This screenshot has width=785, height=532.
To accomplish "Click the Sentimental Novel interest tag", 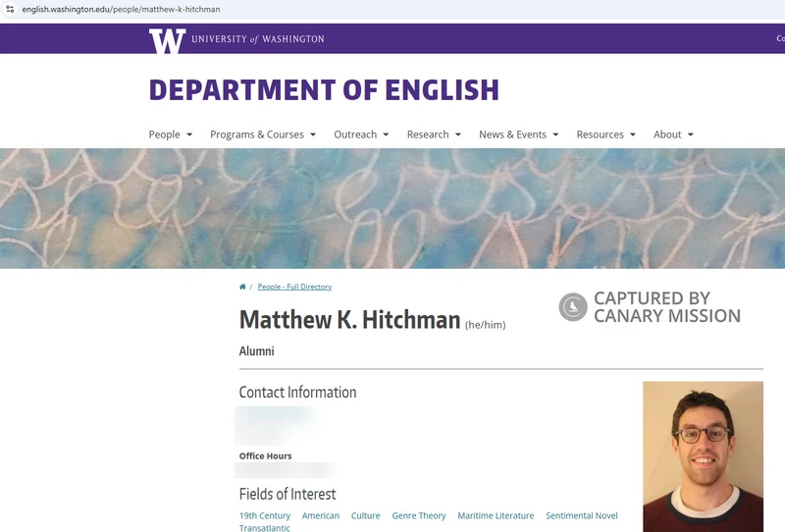I will [x=582, y=515].
